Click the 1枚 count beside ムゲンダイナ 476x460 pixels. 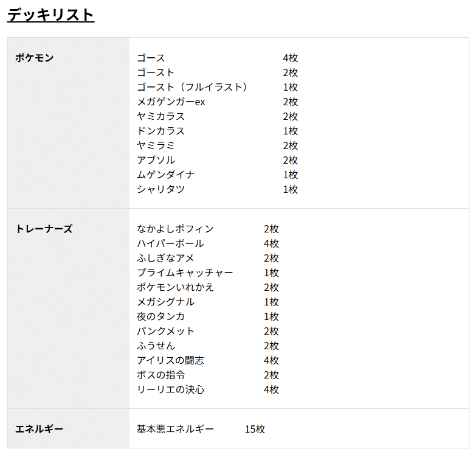coord(291,175)
